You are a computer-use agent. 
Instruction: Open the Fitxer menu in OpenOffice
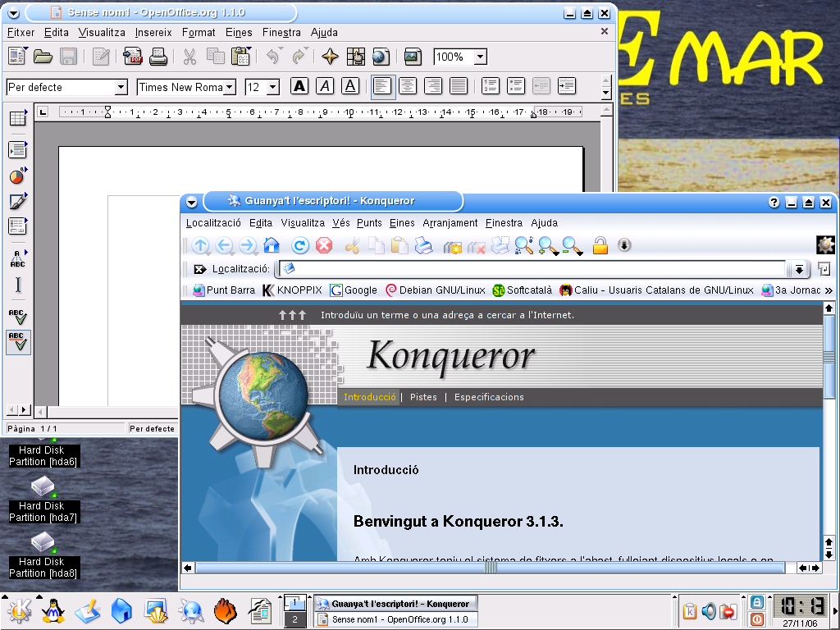click(x=21, y=33)
